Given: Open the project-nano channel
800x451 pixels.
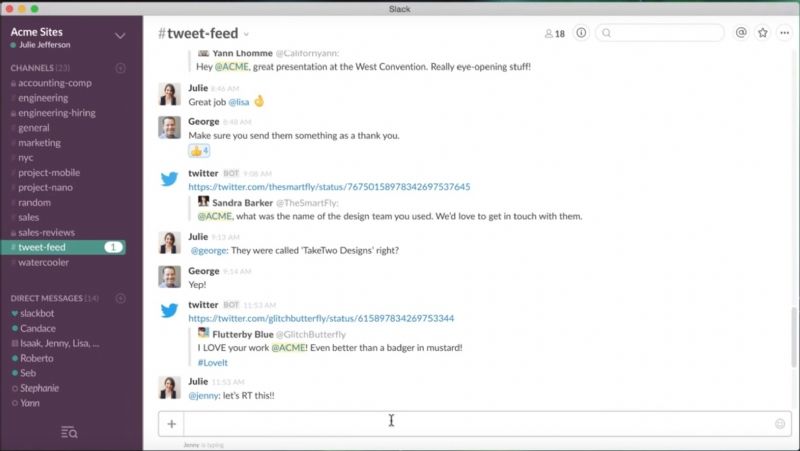Looking at the screenshot, I should (x=45, y=187).
